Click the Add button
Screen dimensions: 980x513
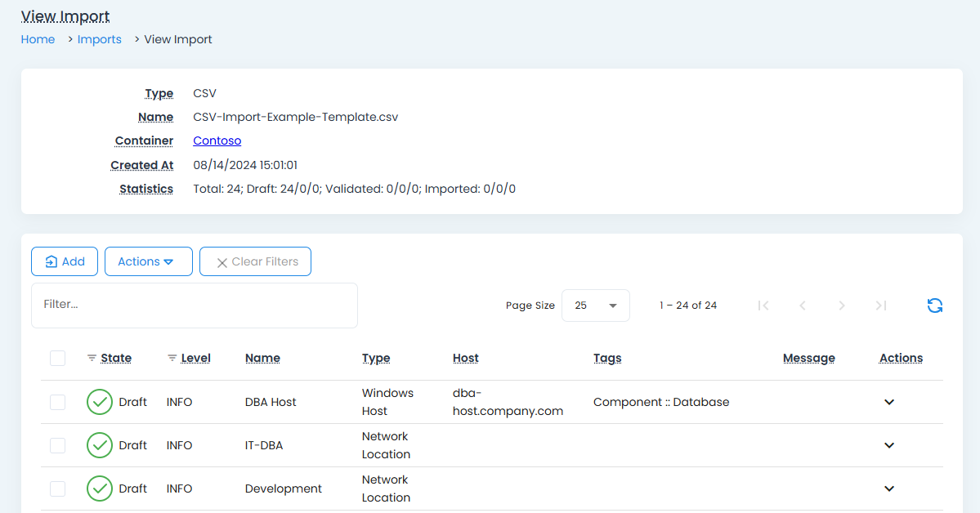(65, 261)
